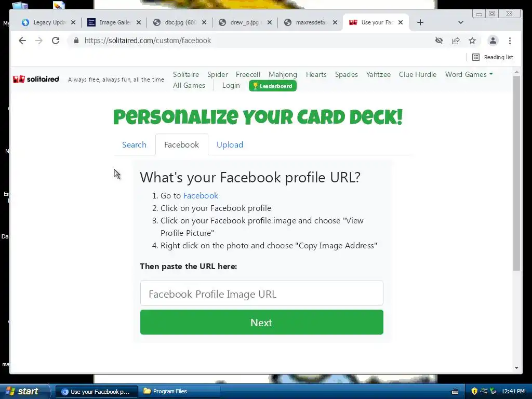The width and height of the screenshot is (532, 399).
Task: Open Chrome three-dot menu
Action: [510, 41]
